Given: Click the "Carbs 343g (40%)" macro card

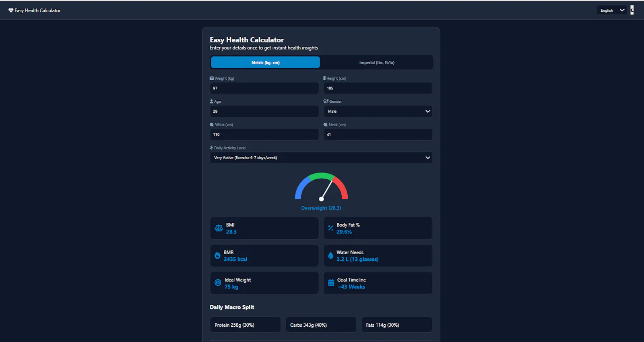Looking at the screenshot, I should 321,325.
